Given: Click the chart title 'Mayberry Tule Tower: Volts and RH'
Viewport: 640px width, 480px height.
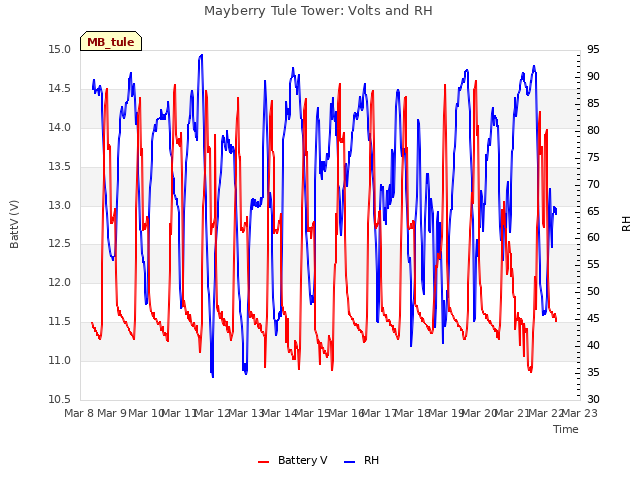Looking at the screenshot, I should tap(318, 11).
